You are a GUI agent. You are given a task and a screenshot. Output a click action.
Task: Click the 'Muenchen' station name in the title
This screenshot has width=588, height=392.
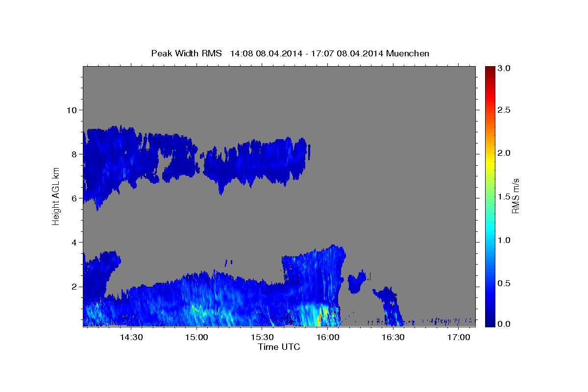click(x=408, y=53)
